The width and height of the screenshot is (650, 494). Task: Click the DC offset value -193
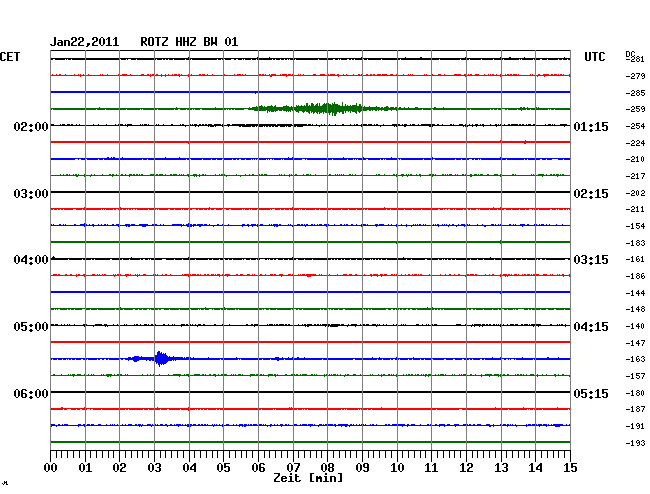635,443
